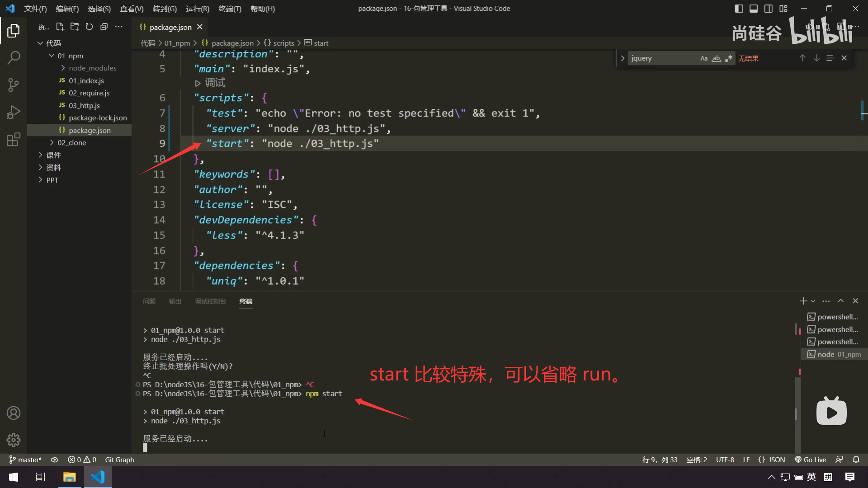868x488 pixels.
Task: Open Manage settings gear icon
Action: coord(14,440)
